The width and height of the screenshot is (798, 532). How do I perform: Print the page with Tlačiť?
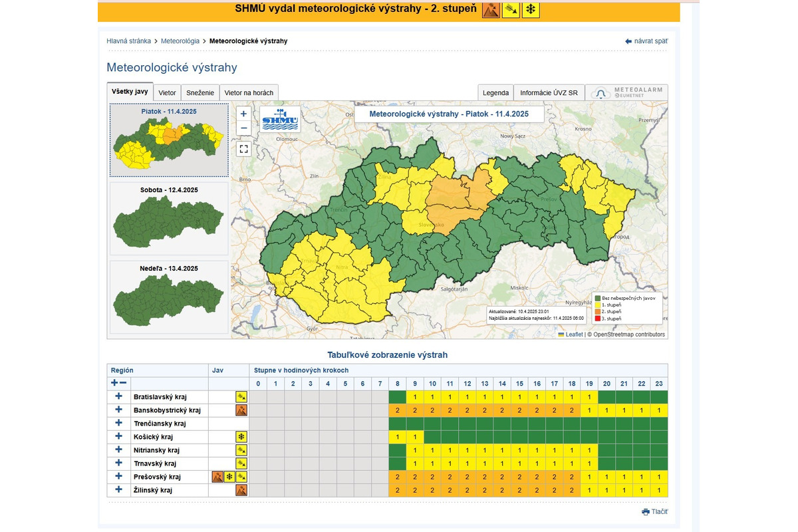[x=655, y=511]
